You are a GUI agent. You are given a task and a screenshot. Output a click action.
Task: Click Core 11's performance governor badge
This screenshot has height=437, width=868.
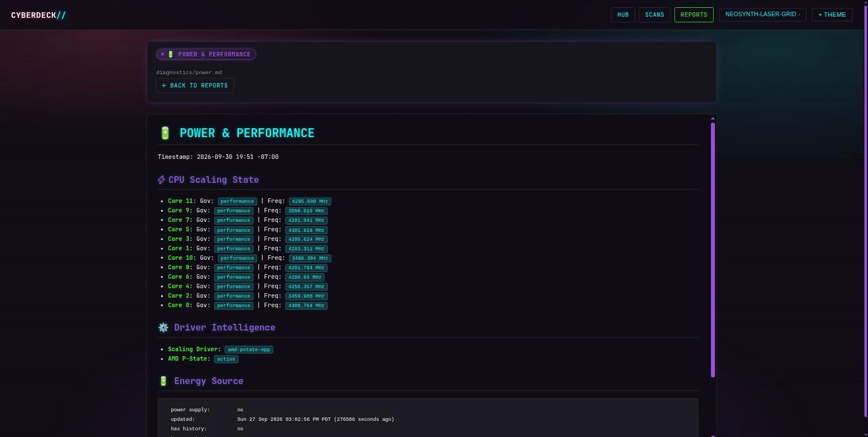pyautogui.click(x=237, y=201)
